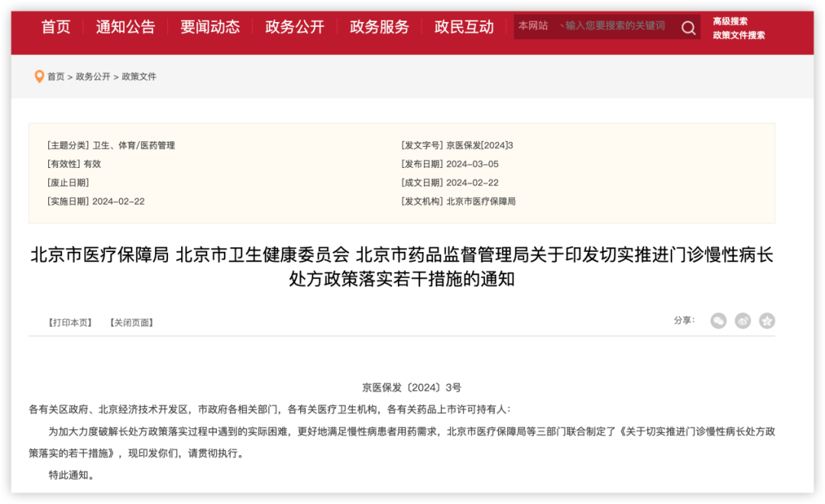Screen dimensions: 825x504
Task: Go to 要闻动态 section
Action: (x=210, y=27)
